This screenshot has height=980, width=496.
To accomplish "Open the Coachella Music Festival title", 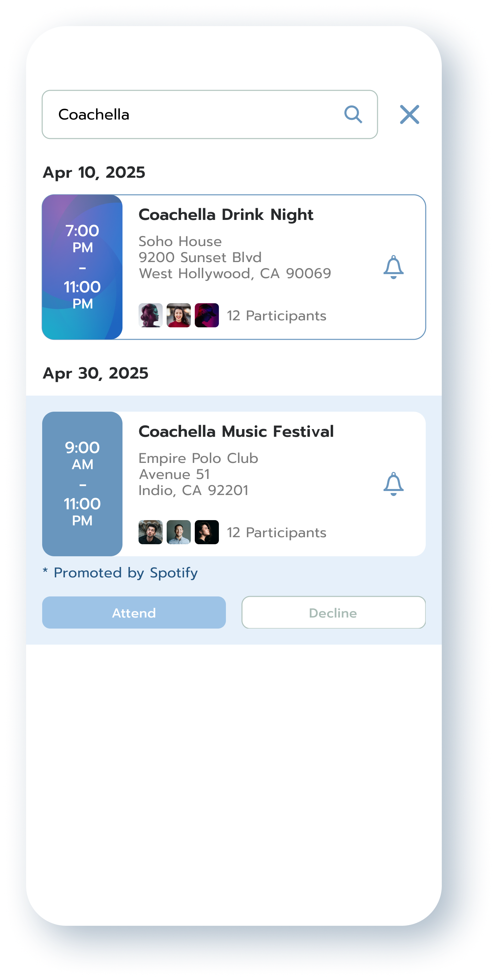I will 236,432.
